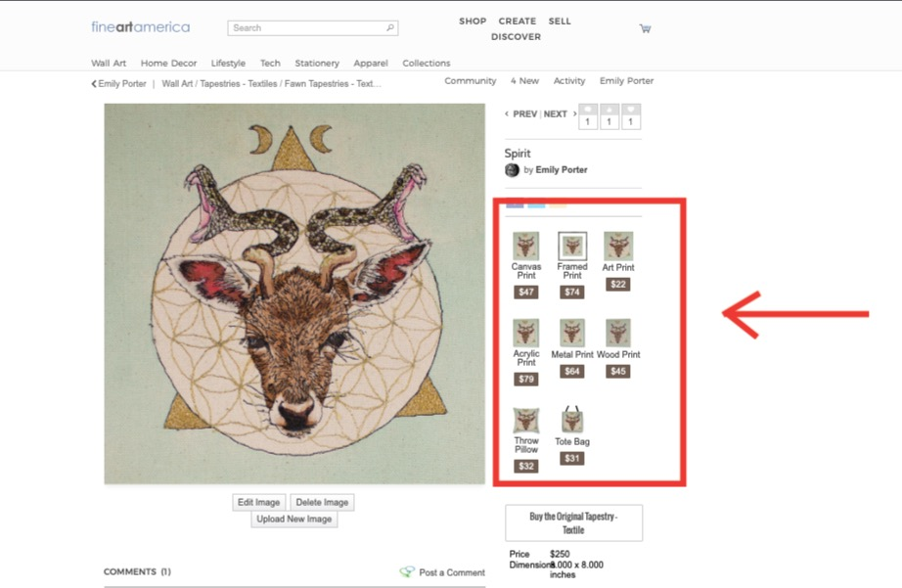Click the $79 Acrylic Print price tag

click(x=525, y=380)
